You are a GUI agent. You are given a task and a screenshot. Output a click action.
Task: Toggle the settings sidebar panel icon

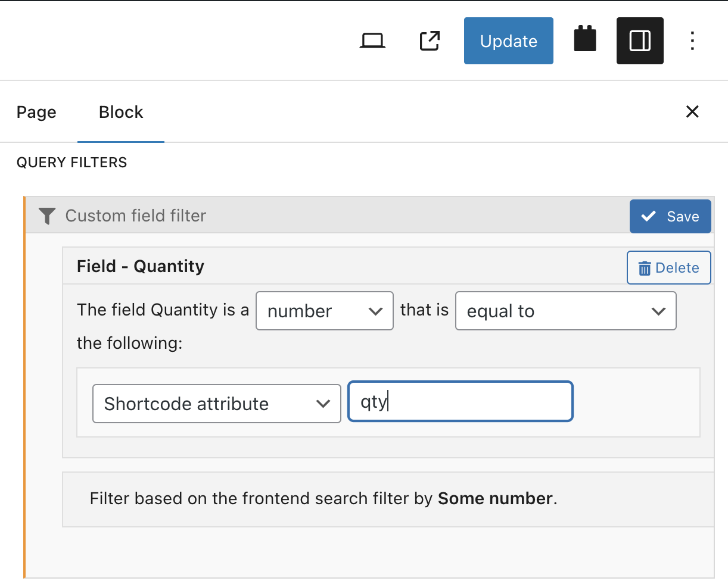point(640,40)
